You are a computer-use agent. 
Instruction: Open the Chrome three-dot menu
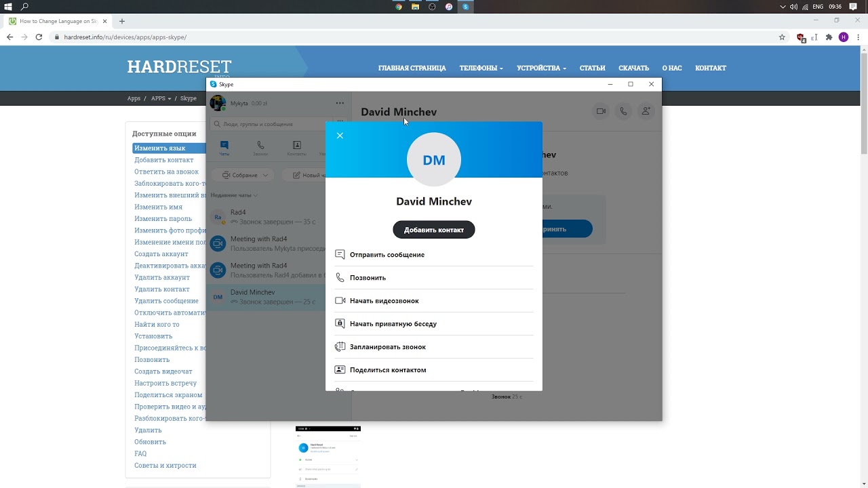858,37
